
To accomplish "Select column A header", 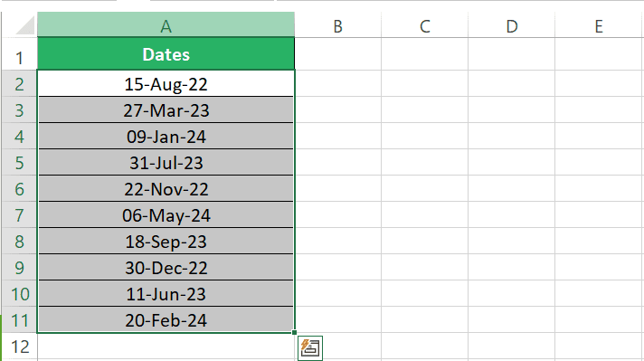I will tap(166, 25).
